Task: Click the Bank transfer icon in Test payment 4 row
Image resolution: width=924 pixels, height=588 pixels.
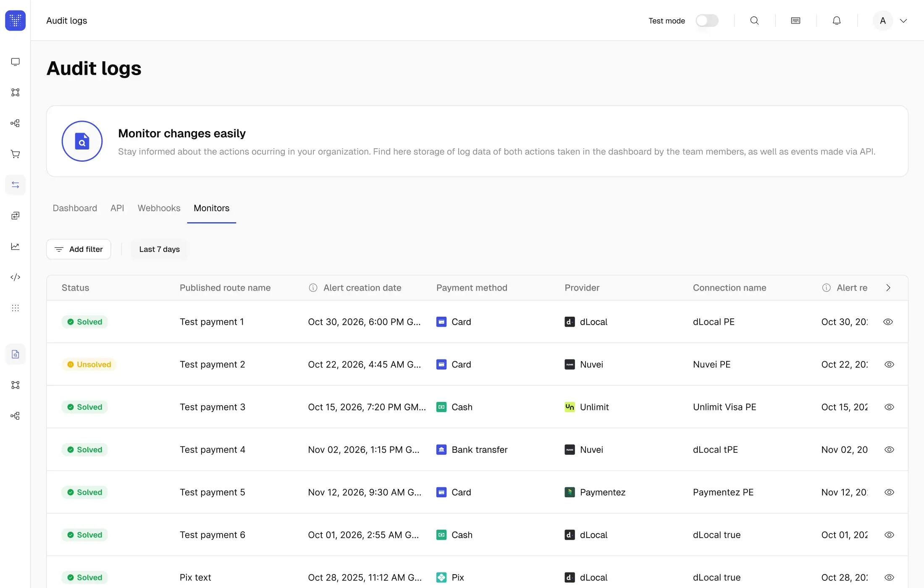Action: click(x=441, y=449)
